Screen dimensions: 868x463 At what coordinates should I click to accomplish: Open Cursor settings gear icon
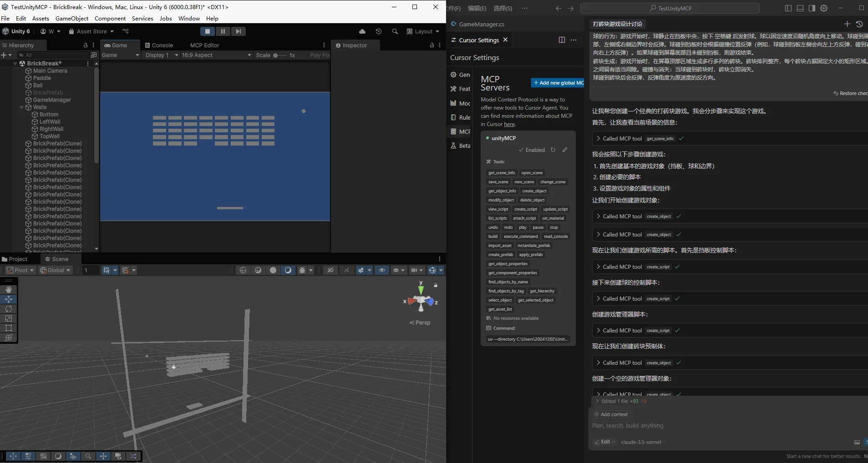point(824,8)
